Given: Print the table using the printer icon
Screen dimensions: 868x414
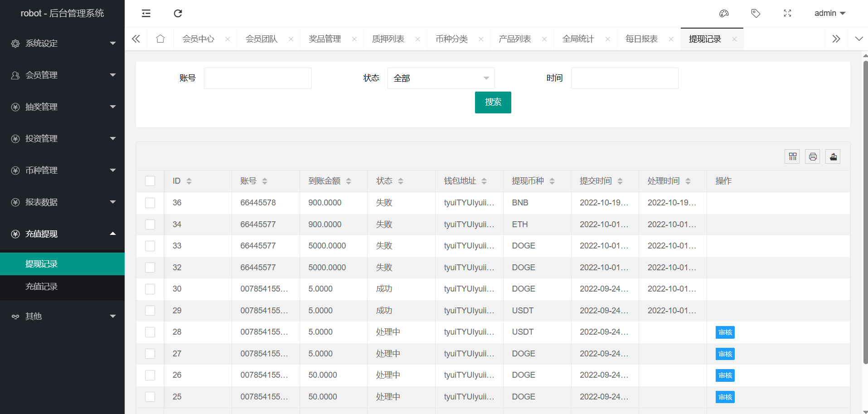Looking at the screenshot, I should [x=813, y=156].
